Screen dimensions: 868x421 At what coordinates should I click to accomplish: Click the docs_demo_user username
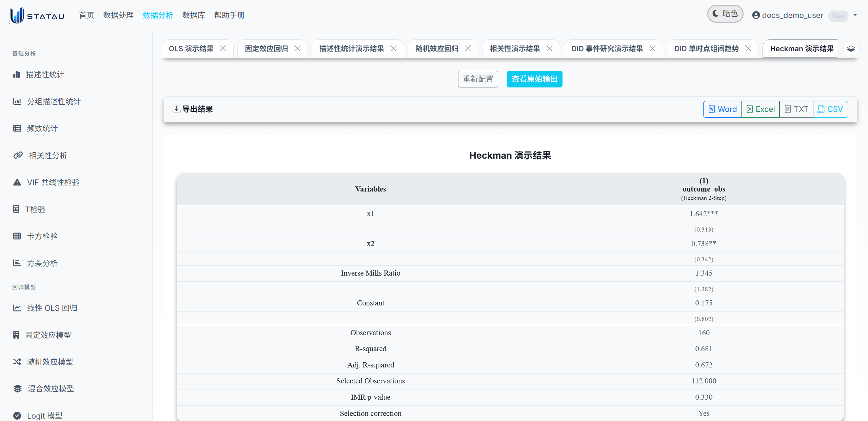click(792, 15)
